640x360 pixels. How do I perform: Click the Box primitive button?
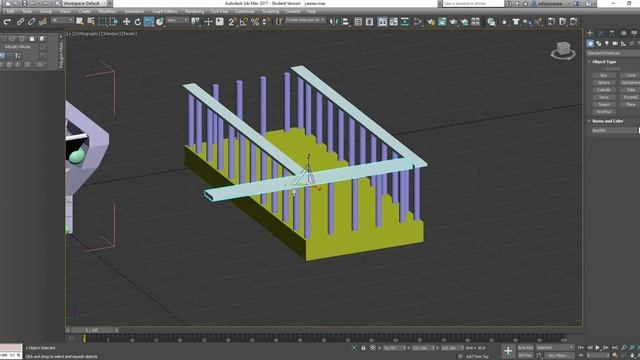[x=604, y=76]
